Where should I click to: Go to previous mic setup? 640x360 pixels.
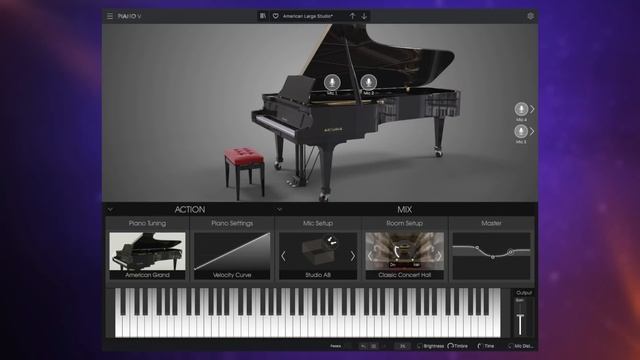(283, 256)
